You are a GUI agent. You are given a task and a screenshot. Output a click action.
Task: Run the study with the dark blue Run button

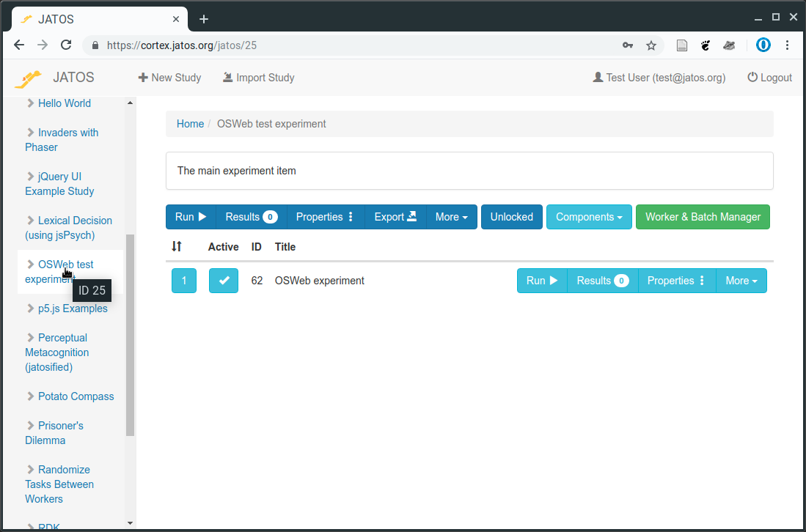[191, 217]
